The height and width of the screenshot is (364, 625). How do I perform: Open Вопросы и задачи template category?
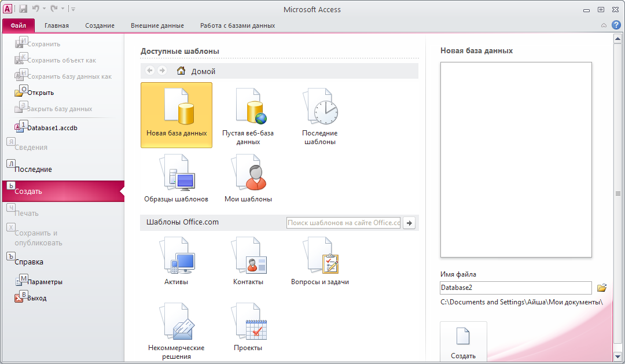(319, 261)
